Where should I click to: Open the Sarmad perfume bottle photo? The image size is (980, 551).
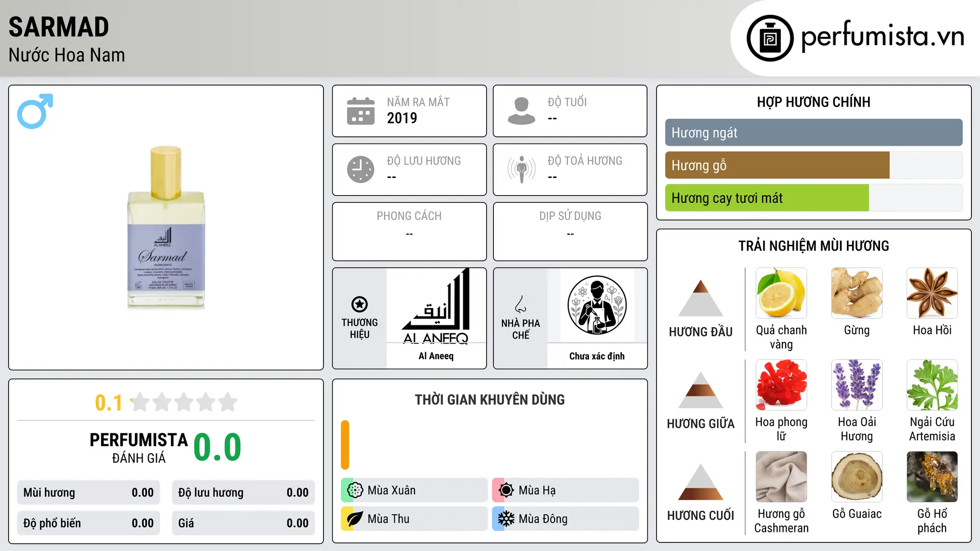[x=166, y=228]
